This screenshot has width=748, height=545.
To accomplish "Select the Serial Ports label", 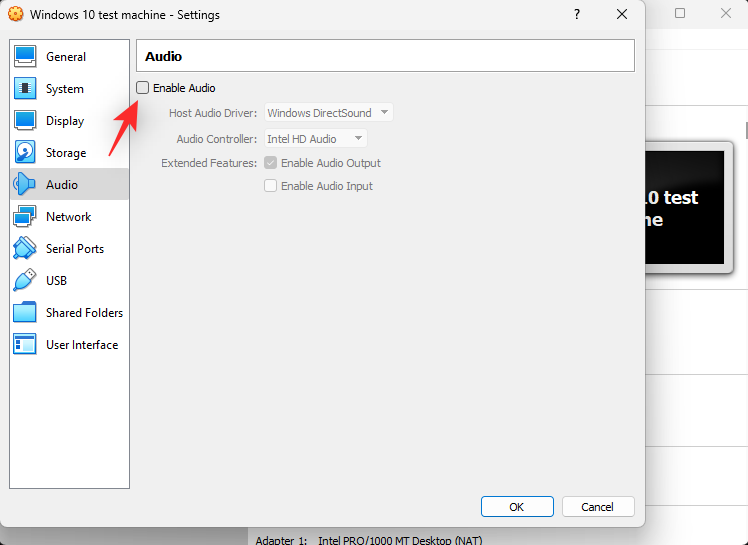I will (x=75, y=249).
